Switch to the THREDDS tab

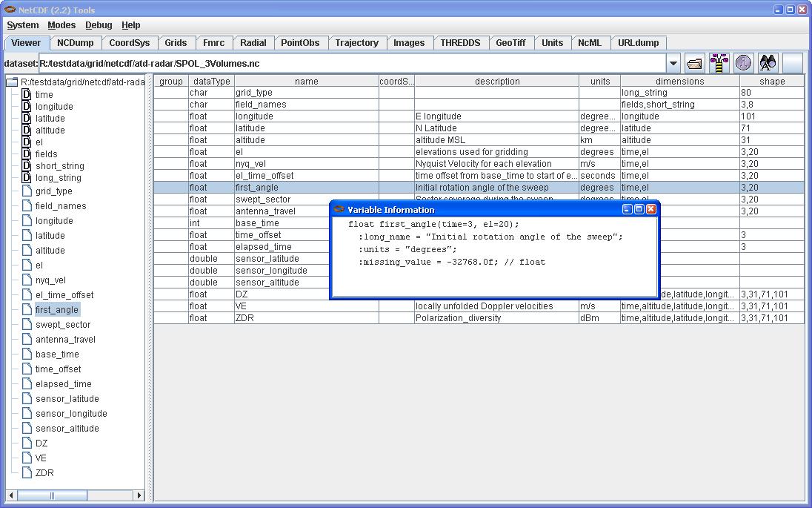pos(460,43)
